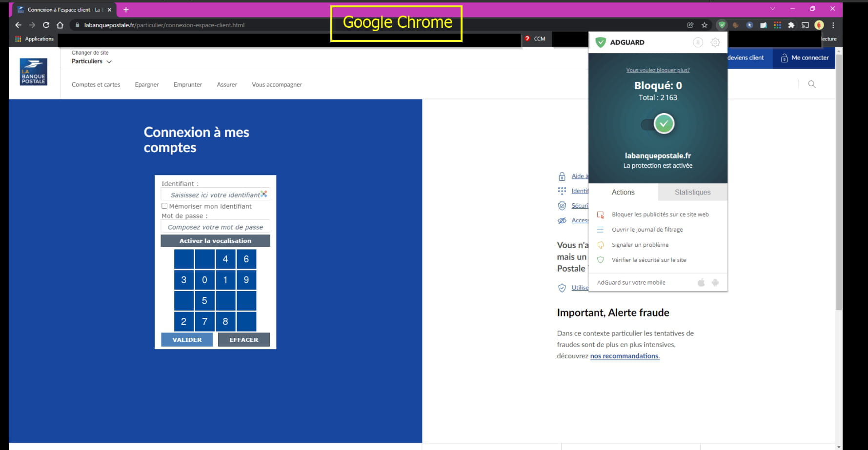The width and height of the screenshot is (868, 450).
Task: Click the browser forward arrow
Action: [32, 25]
